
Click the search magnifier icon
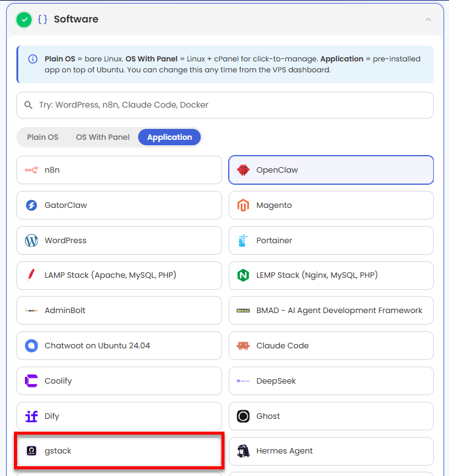28,105
